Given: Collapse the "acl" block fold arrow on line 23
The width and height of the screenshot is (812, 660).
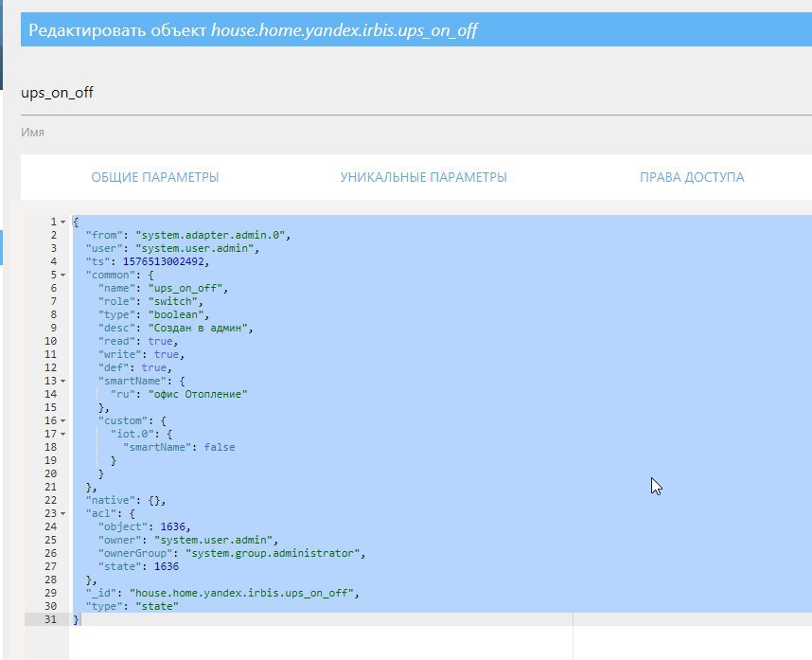Looking at the screenshot, I should pyautogui.click(x=63, y=513).
